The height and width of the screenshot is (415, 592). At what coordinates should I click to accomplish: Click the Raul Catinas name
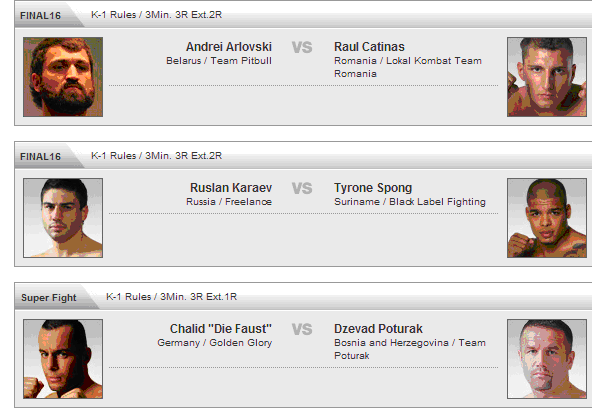[369, 47]
